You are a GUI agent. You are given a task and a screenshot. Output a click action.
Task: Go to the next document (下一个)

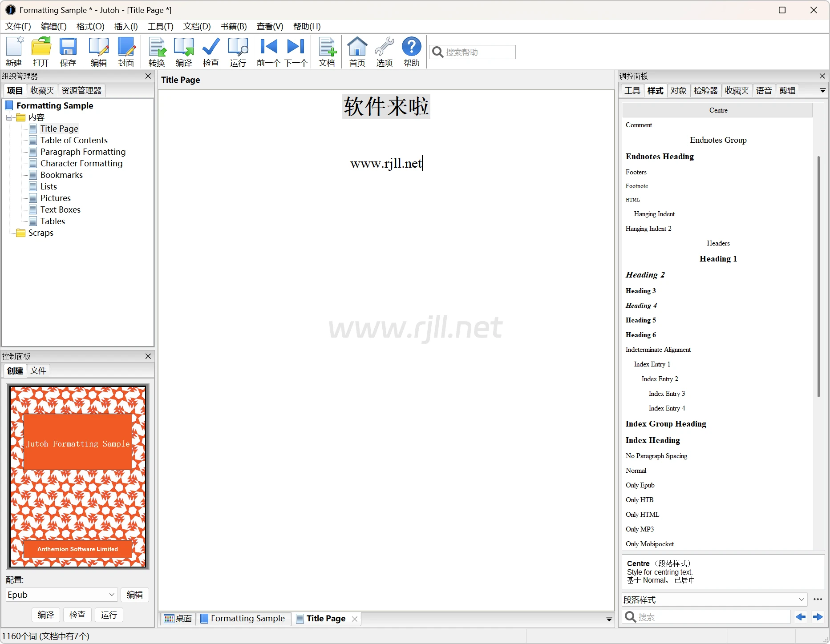(x=296, y=52)
